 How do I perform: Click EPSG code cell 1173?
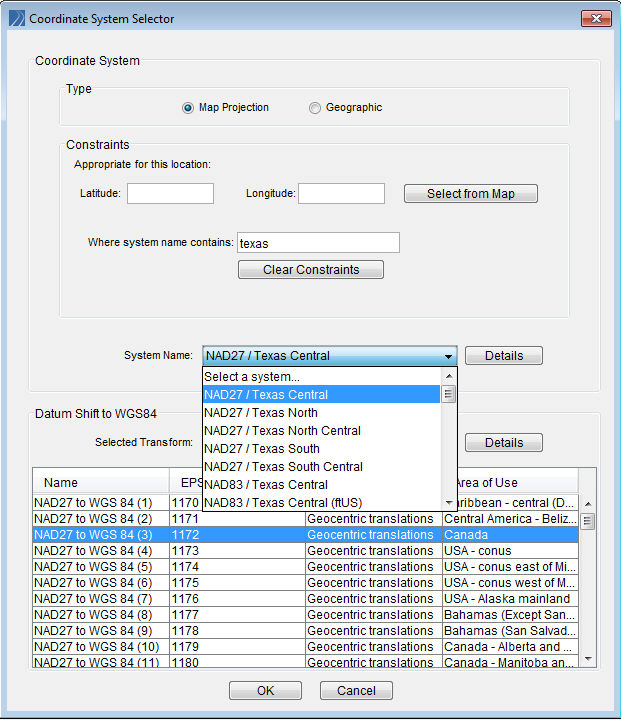237,551
